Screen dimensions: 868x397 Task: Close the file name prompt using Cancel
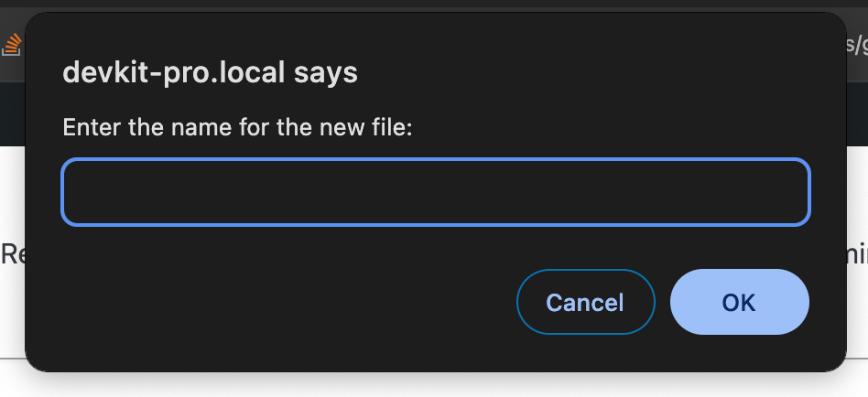tap(585, 303)
